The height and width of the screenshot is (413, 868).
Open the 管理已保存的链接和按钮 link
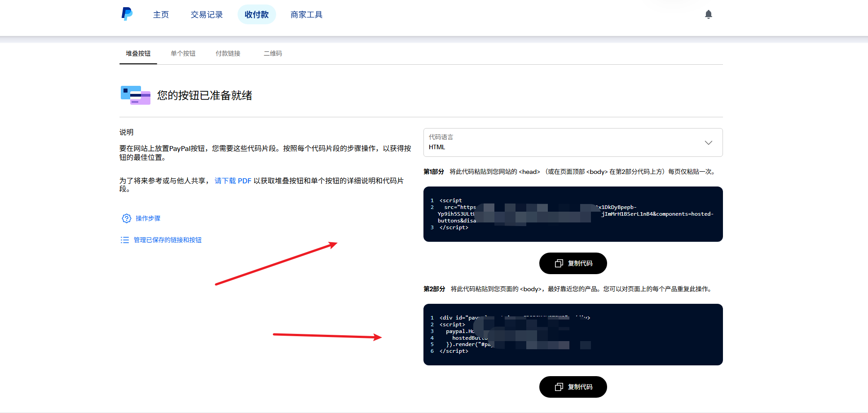pyautogui.click(x=167, y=240)
